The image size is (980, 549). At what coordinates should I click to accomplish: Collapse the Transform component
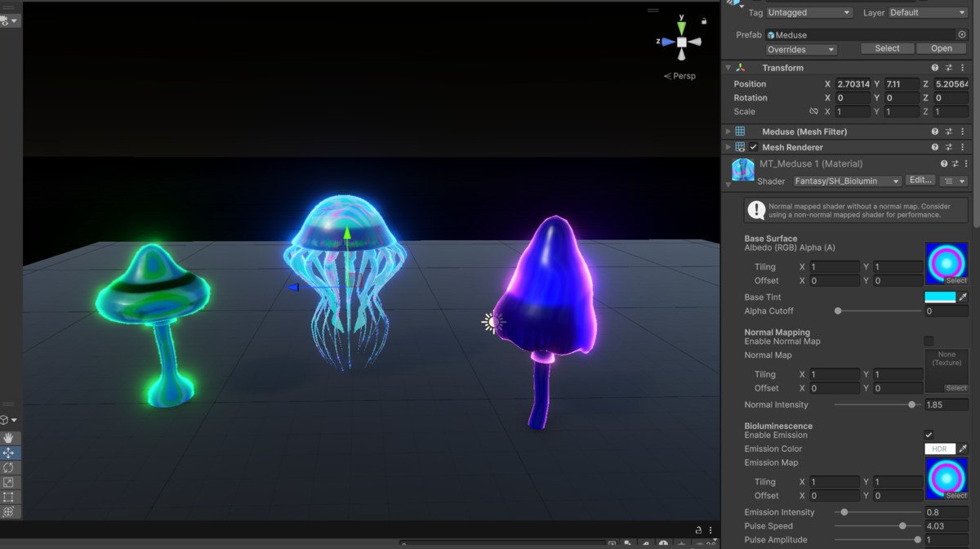(x=728, y=67)
